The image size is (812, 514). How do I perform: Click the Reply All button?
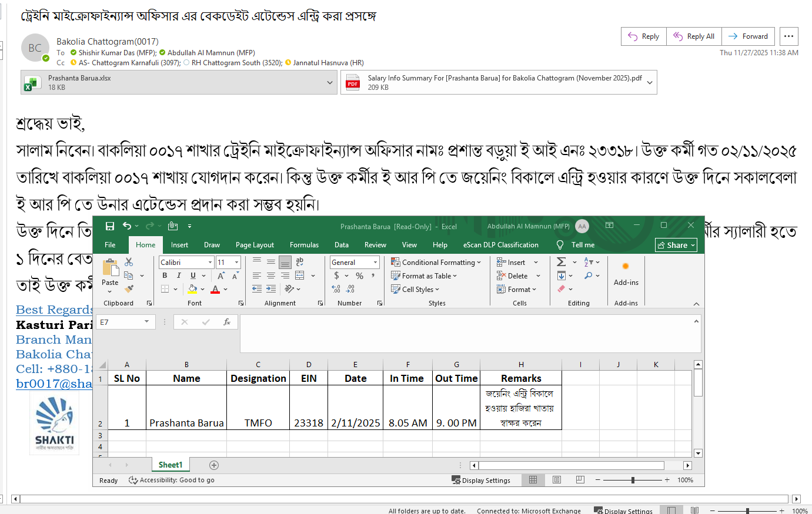click(694, 36)
